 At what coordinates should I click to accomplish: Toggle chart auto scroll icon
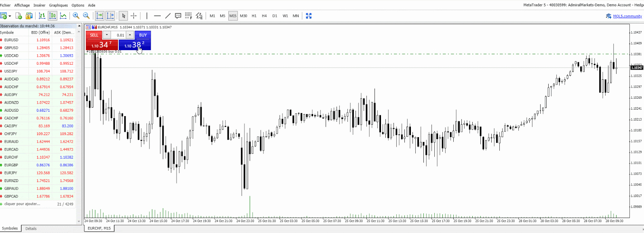99,16
